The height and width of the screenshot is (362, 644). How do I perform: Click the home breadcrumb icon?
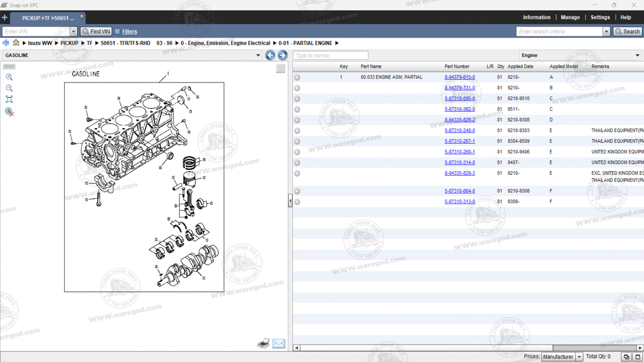coord(16,43)
